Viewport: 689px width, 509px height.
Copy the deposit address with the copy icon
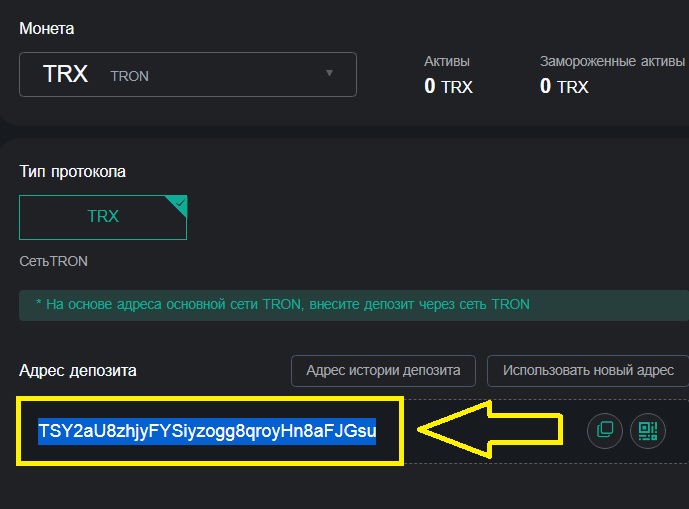click(x=604, y=430)
